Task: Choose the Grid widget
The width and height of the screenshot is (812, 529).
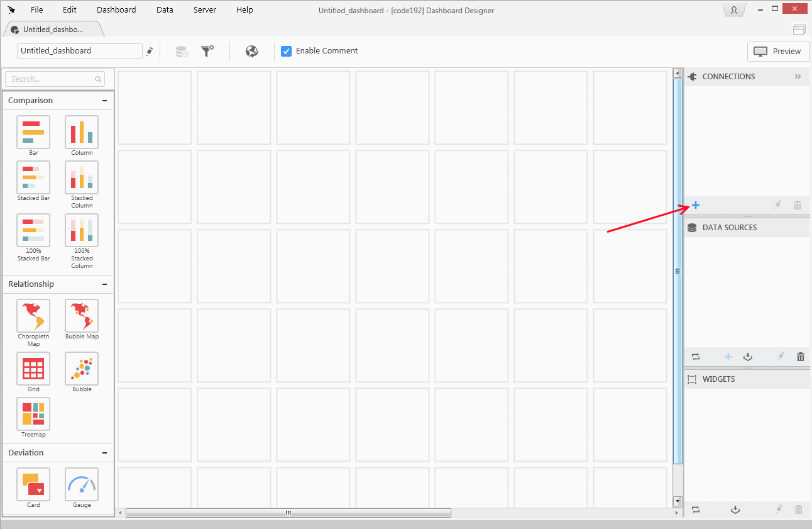Action: pyautogui.click(x=33, y=369)
